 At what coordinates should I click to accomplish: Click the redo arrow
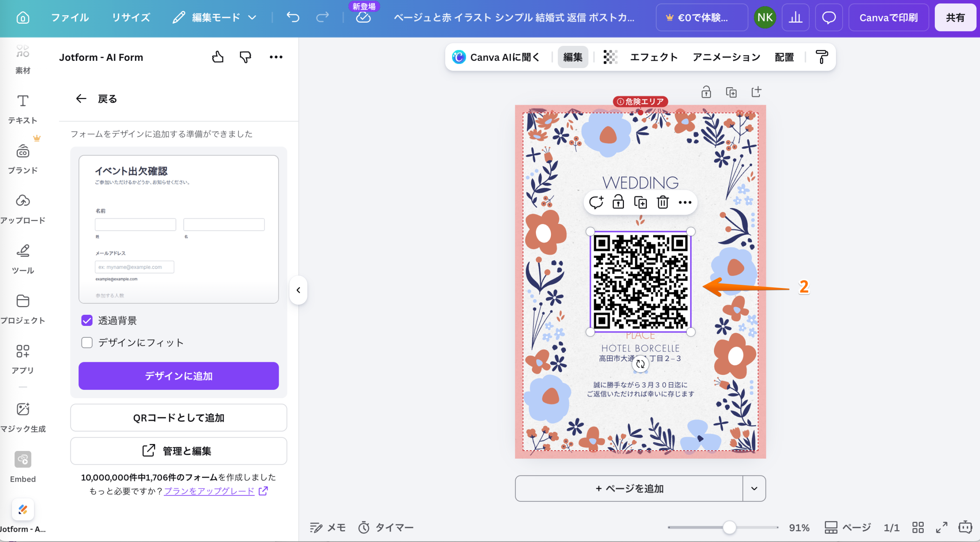tap(322, 17)
